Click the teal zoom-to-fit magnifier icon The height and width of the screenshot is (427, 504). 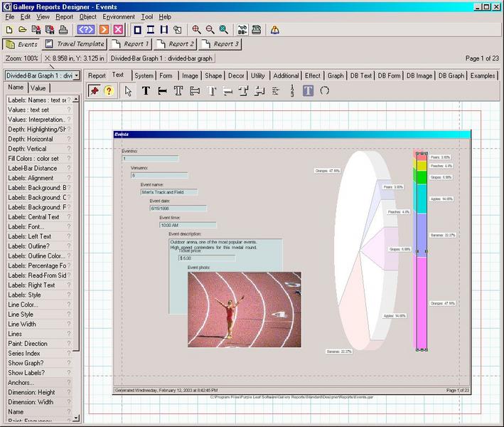click(x=223, y=30)
